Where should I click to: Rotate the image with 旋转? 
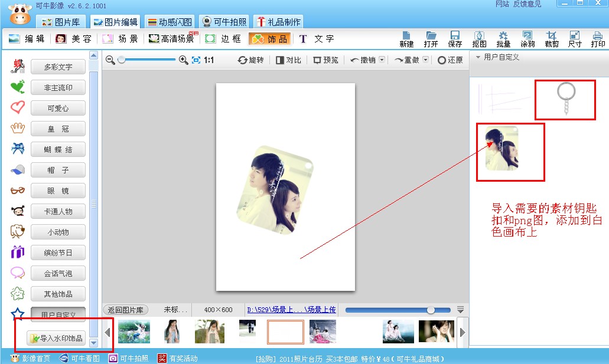pos(251,60)
